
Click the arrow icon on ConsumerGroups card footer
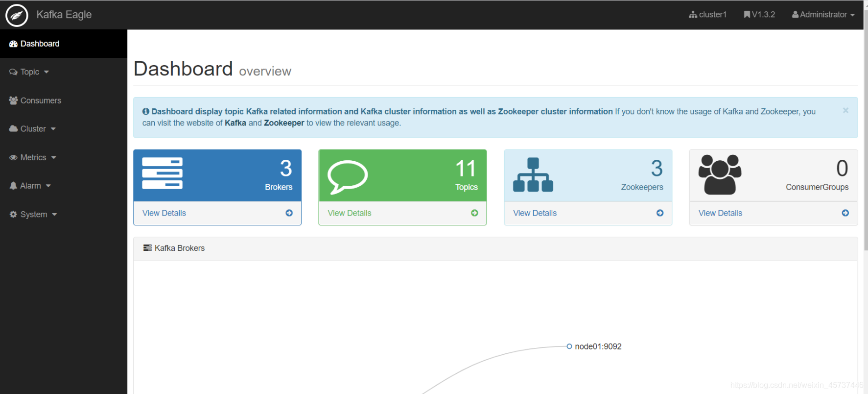tap(845, 213)
